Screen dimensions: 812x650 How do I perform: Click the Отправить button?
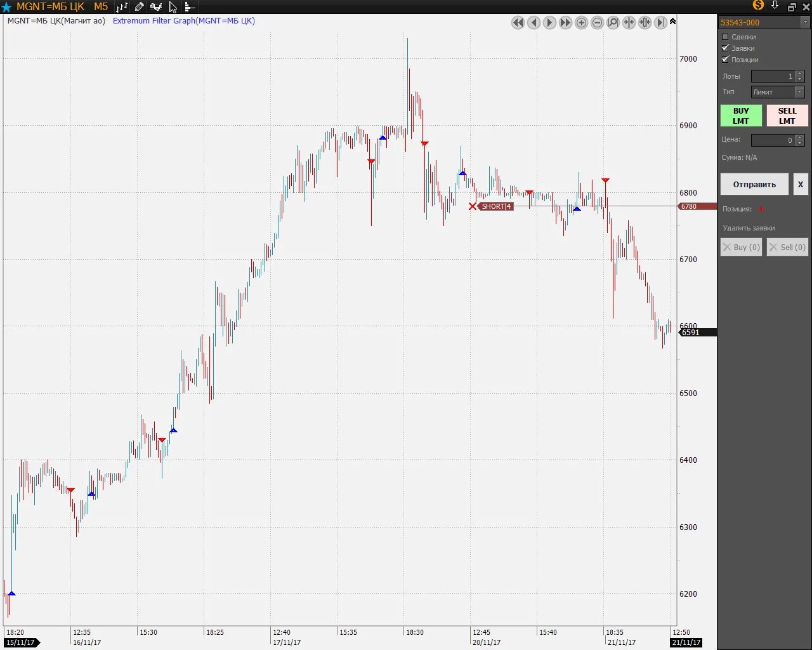[754, 185]
